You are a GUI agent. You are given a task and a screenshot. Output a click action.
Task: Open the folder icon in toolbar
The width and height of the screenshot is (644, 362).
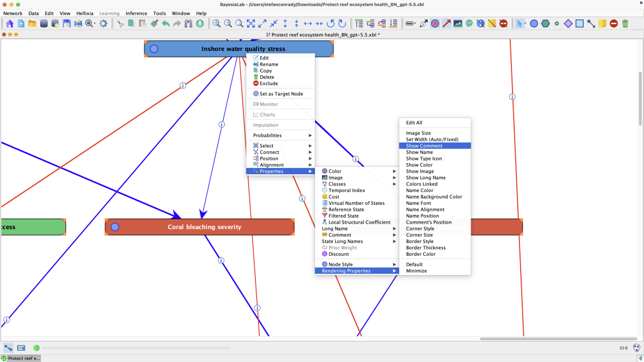coord(32,24)
